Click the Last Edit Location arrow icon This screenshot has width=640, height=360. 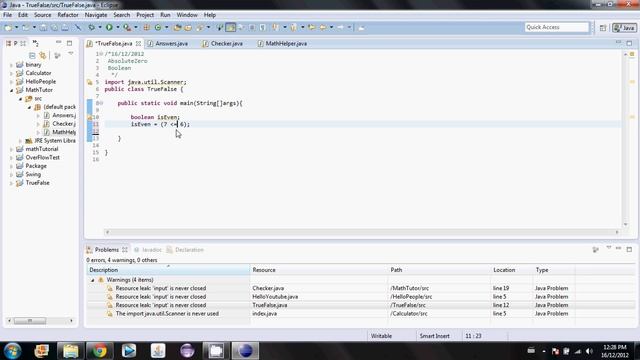pyautogui.click(x=312, y=27)
